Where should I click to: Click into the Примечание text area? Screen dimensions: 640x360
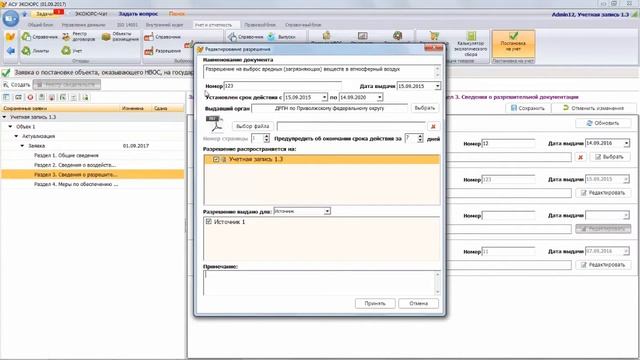pyautogui.click(x=318, y=282)
